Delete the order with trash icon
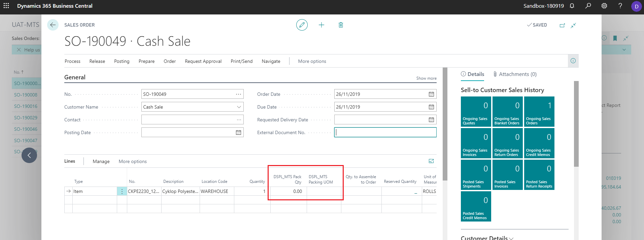Image resolution: width=644 pixels, height=240 pixels. pyautogui.click(x=341, y=25)
